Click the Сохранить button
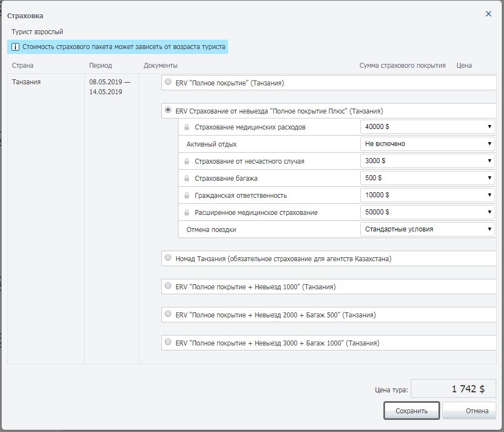504x432 pixels. (411, 411)
